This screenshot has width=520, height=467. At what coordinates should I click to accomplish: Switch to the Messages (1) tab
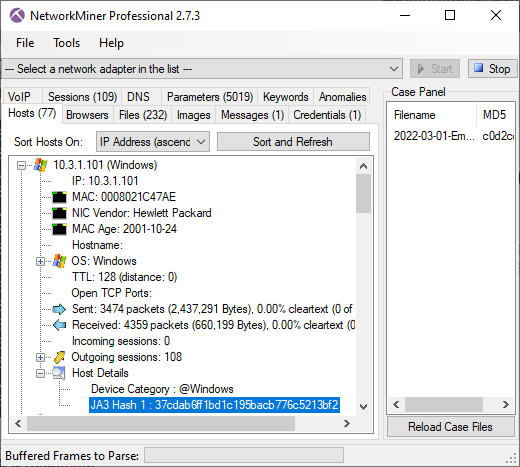252,115
